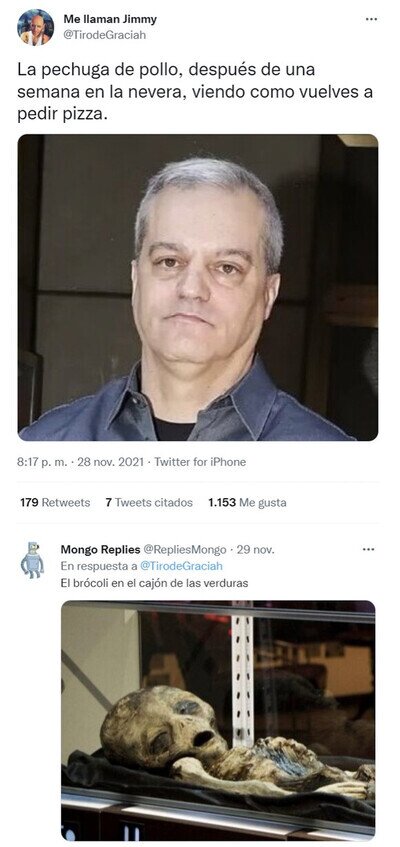Click the Mongo Replies display name

tap(100, 550)
